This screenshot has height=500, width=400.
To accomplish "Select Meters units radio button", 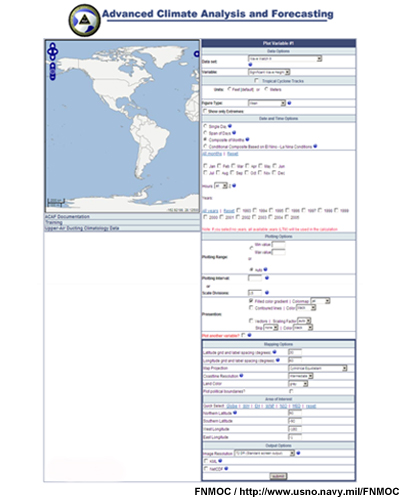I will [x=266, y=89].
